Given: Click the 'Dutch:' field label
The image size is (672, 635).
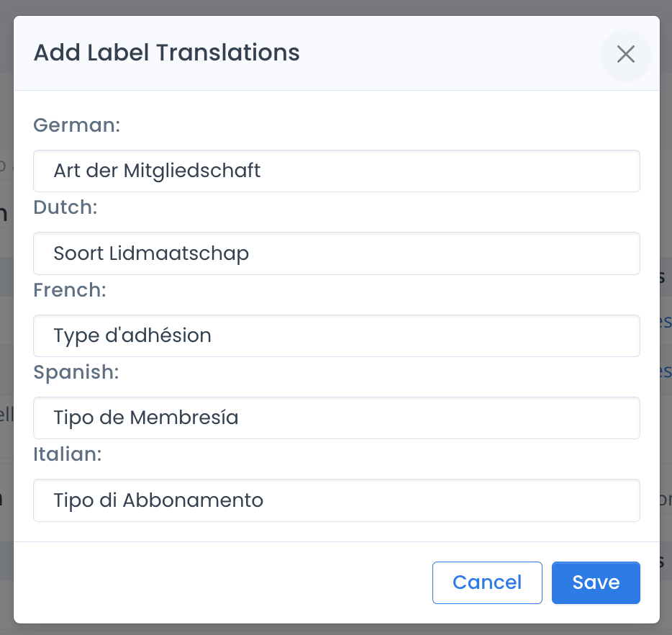Looking at the screenshot, I should point(65,207).
